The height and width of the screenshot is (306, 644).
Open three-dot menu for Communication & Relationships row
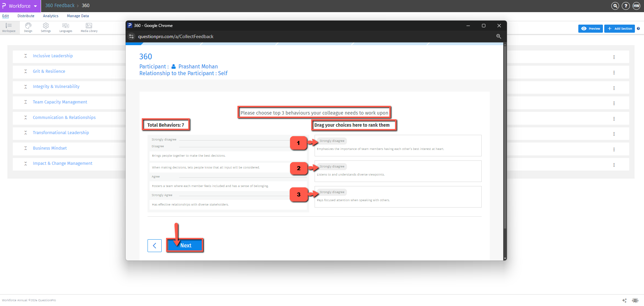(614, 119)
